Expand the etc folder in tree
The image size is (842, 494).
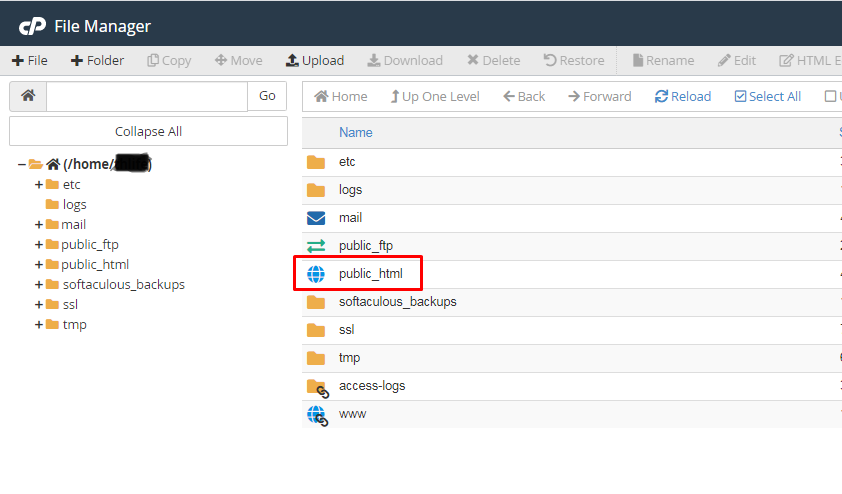pyautogui.click(x=39, y=184)
